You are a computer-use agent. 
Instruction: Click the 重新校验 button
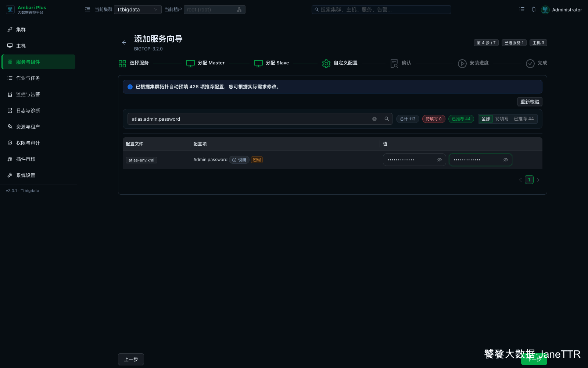[530, 102]
